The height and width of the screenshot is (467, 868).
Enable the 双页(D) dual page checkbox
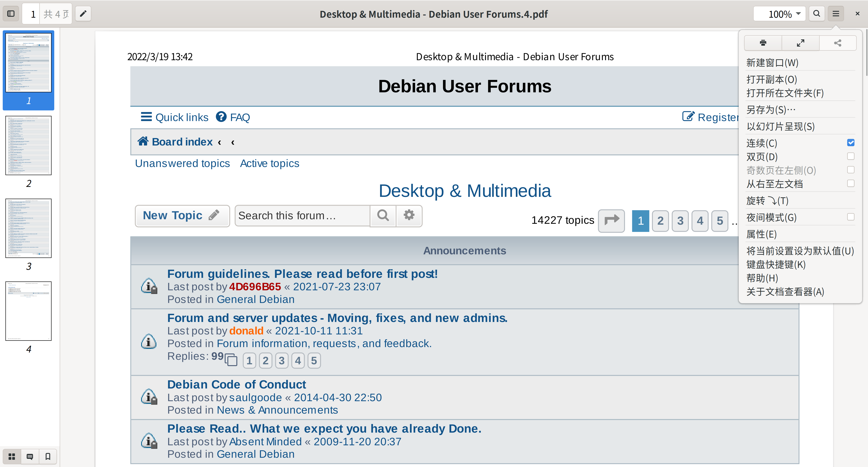coord(850,156)
